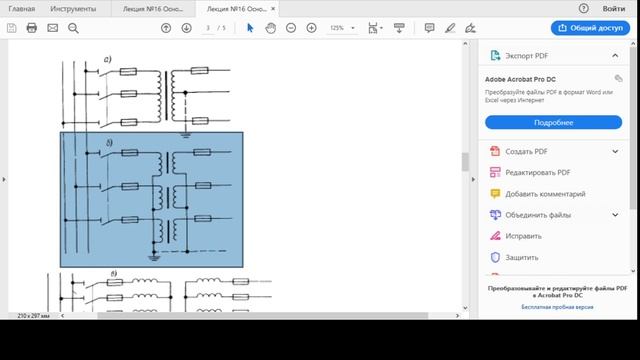640x360 pixels.
Task: Click the document vertical scrollbar thumb
Action: [x=465, y=162]
